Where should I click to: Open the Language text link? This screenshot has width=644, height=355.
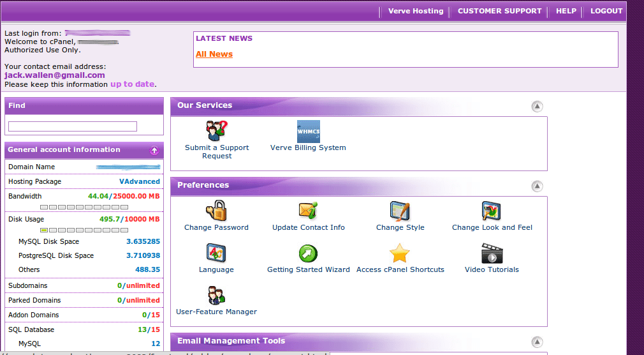tap(216, 269)
